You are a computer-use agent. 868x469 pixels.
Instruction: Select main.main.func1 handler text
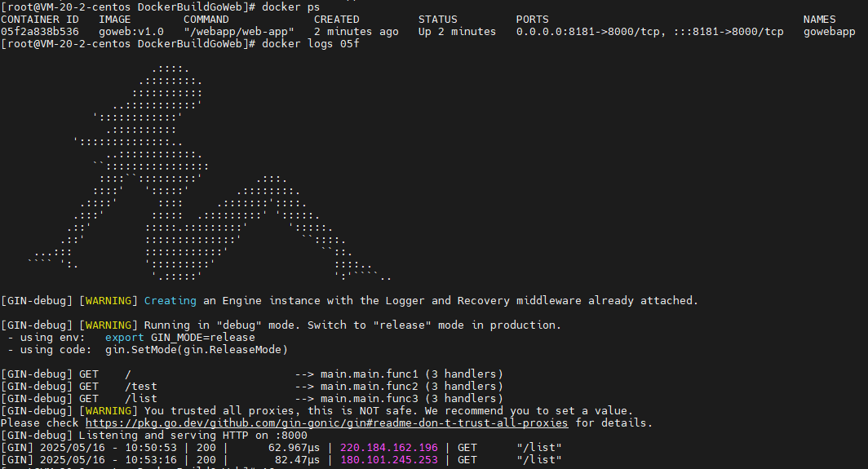point(370,374)
